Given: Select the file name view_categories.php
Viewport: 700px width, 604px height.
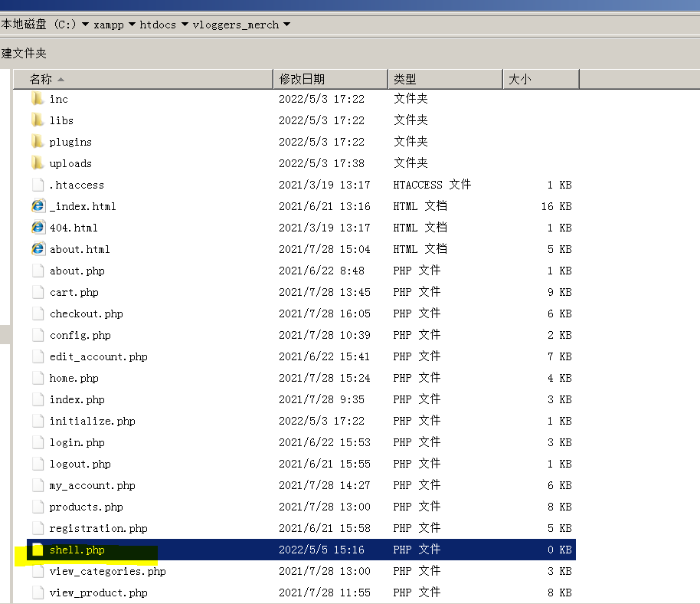Looking at the screenshot, I should 107,571.
